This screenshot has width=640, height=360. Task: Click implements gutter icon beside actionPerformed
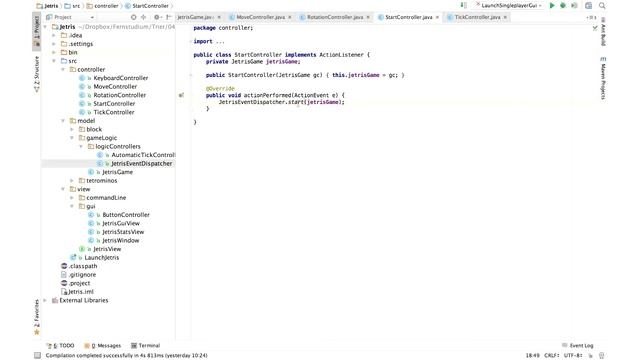(x=181, y=95)
